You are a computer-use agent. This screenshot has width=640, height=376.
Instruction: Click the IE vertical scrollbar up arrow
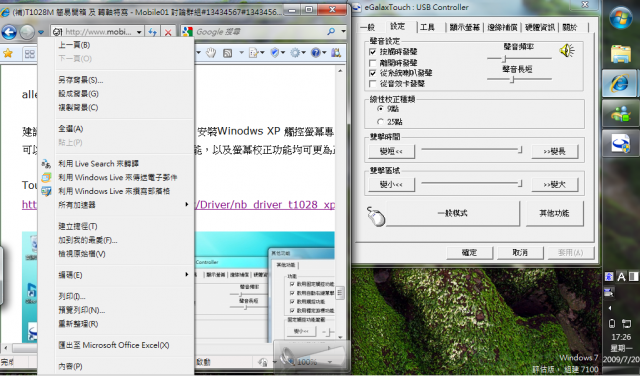(340, 71)
